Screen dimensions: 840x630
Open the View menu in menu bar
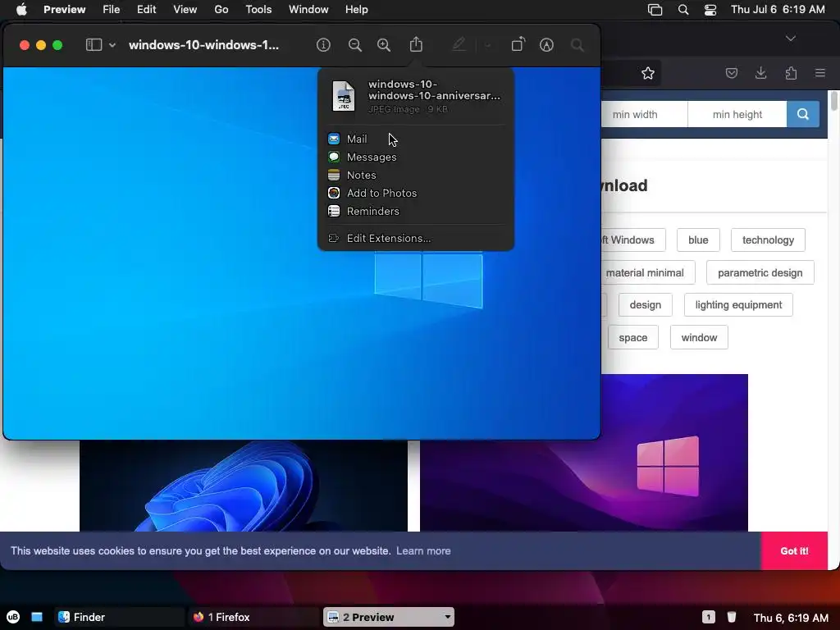185,9
